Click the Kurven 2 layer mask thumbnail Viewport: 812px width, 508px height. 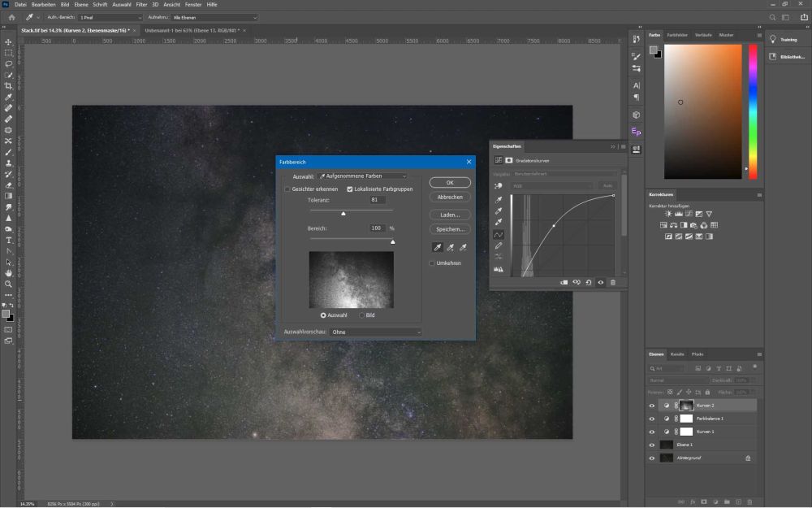pyautogui.click(x=686, y=406)
